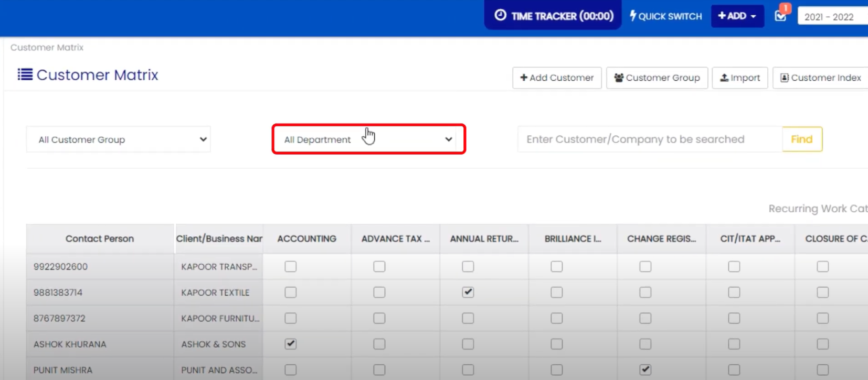The width and height of the screenshot is (868, 380).
Task: Check CHANGE REGIS... for KAPOOR TRANSP...
Action: coord(645,266)
